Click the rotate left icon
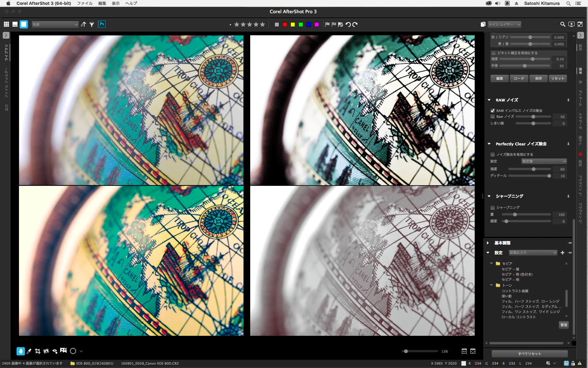Image resolution: width=588 pixels, height=368 pixels. pos(348,25)
